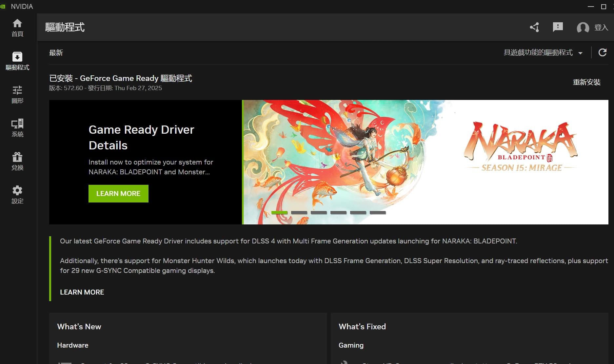This screenshot has height=364, width=614.
Task: Click the 已安裝 GeForce Game Ready driver title
Action: [121, 78]
